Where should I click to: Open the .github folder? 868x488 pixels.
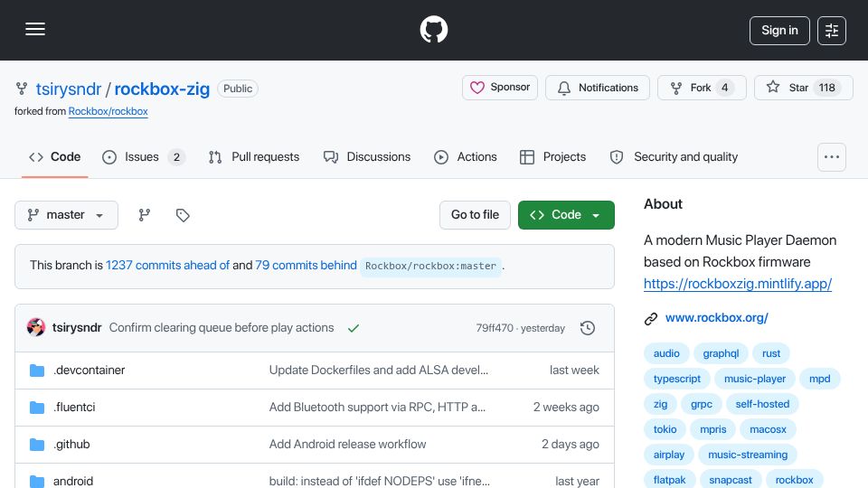point(71,445)
